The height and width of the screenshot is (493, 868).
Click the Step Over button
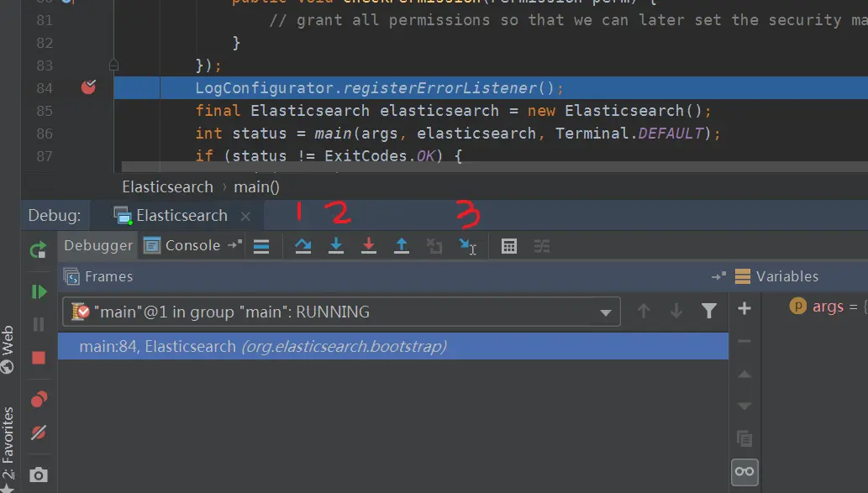tap(302, 246)
